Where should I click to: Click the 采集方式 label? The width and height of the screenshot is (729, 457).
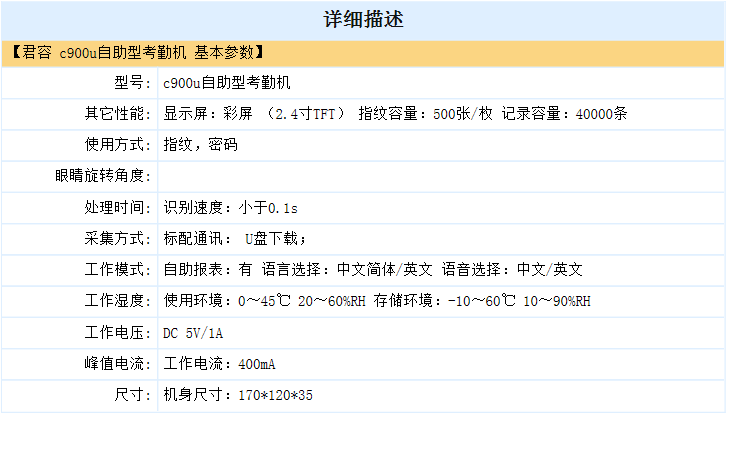click(118, 238)
